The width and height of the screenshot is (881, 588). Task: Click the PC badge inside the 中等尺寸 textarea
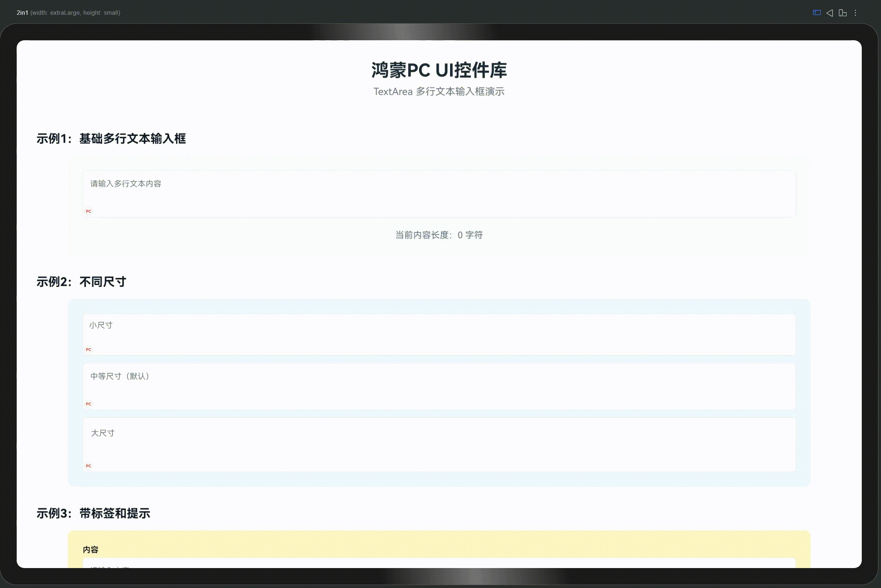[x=89, y=404]
